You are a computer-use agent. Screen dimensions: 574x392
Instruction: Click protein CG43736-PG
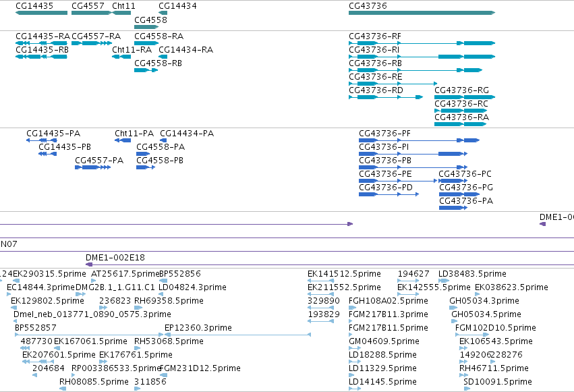coord(459,195)
